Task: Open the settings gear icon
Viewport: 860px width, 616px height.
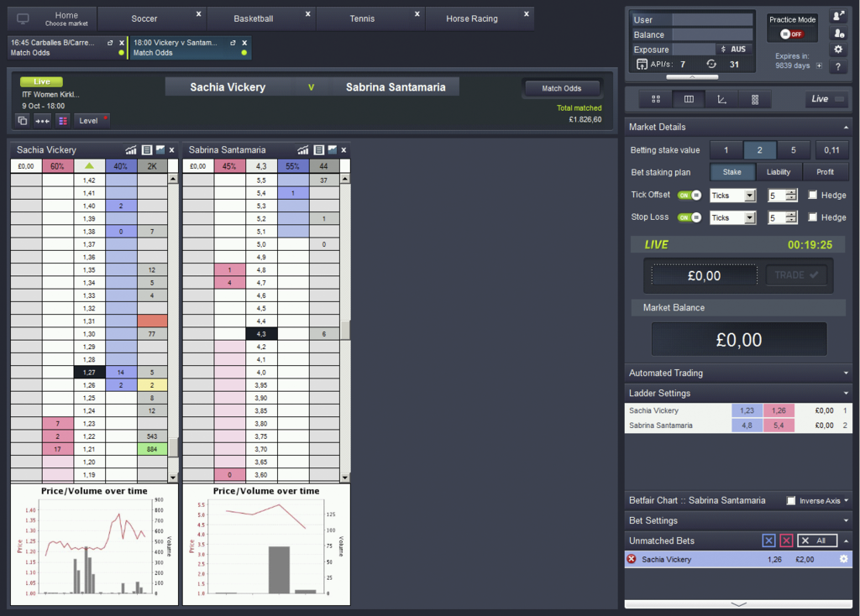Action: 838,50
